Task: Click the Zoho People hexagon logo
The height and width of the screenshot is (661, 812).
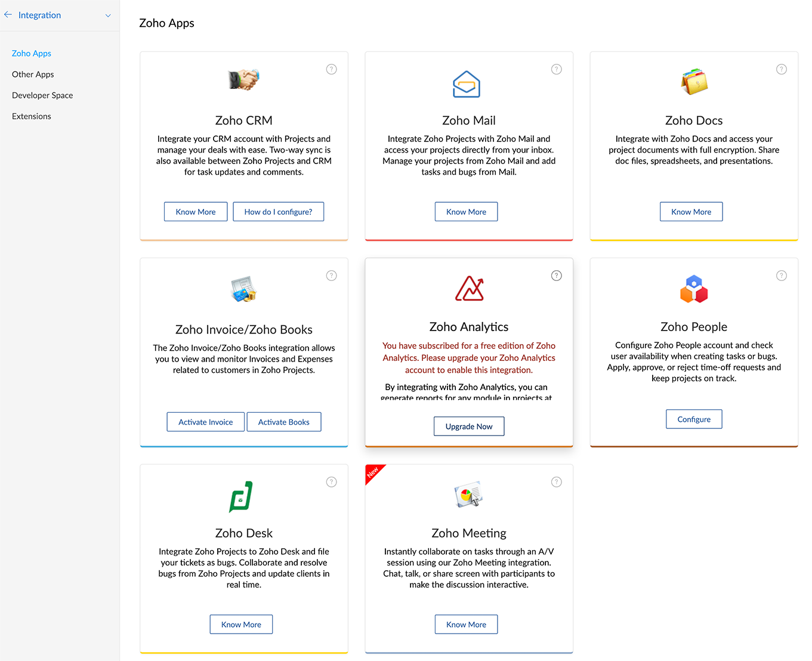Action: [694, 289]
